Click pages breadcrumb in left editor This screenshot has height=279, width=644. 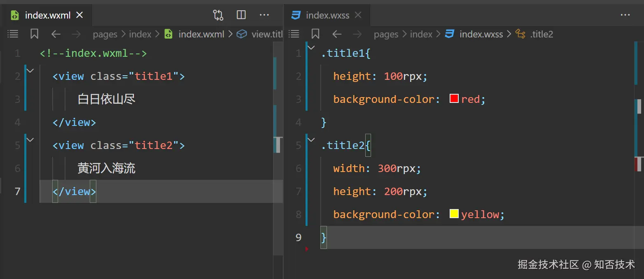[x=105, y=35]
